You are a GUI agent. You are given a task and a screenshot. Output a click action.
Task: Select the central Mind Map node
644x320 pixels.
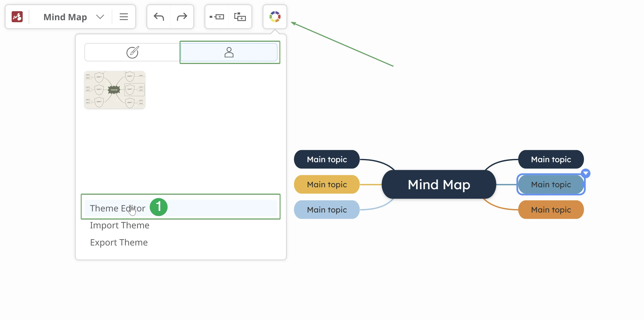click(439, 184)
